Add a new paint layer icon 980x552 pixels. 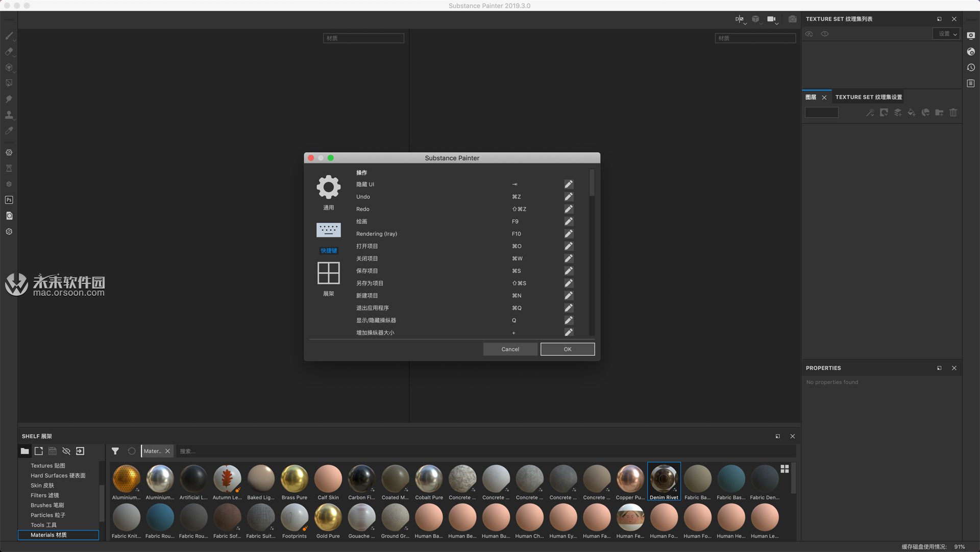897,112
